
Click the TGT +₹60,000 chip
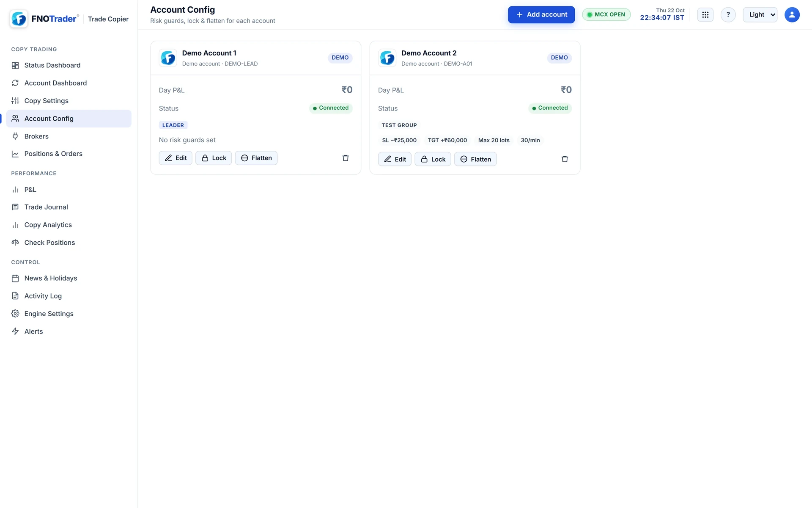[x=447, y=141]
